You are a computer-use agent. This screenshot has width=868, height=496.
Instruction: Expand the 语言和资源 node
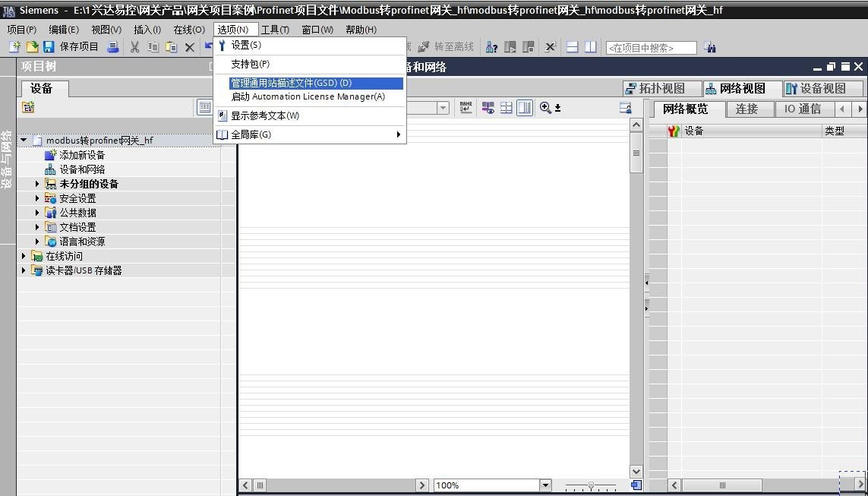point(37,242)
